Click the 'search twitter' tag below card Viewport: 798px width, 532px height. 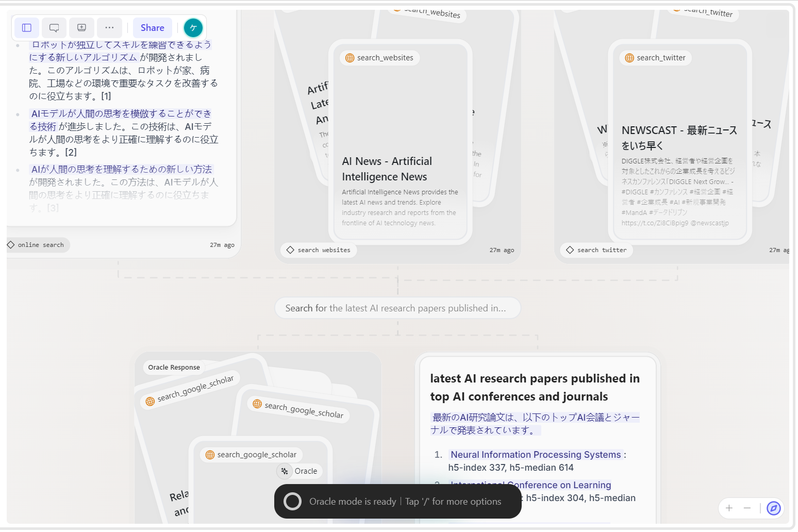596,250
